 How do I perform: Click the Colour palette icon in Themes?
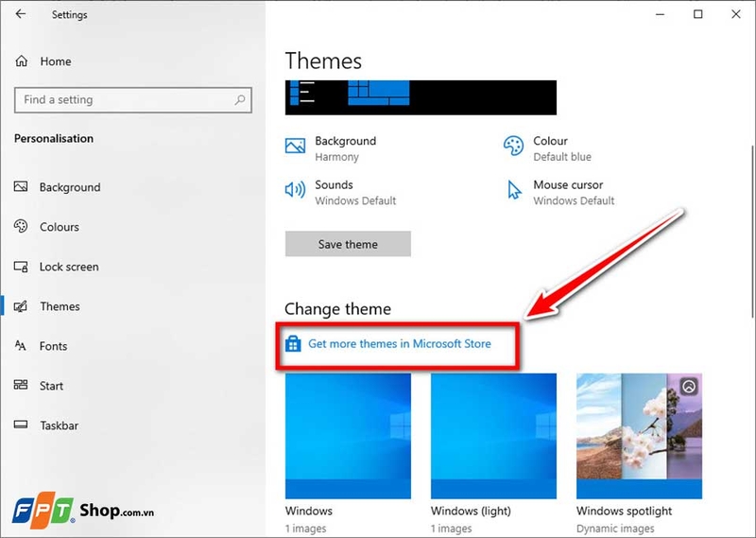point(513,146)
